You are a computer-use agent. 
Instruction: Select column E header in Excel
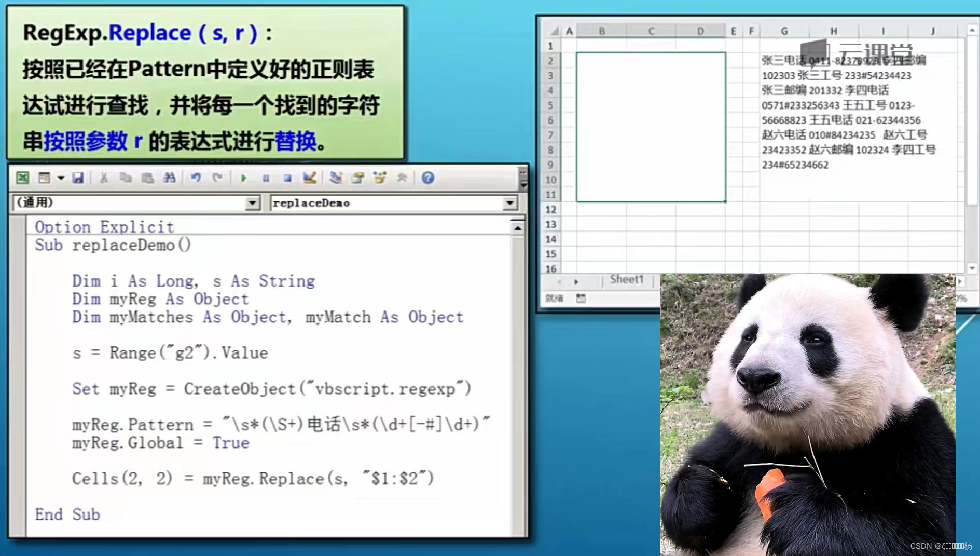(734, 31)
